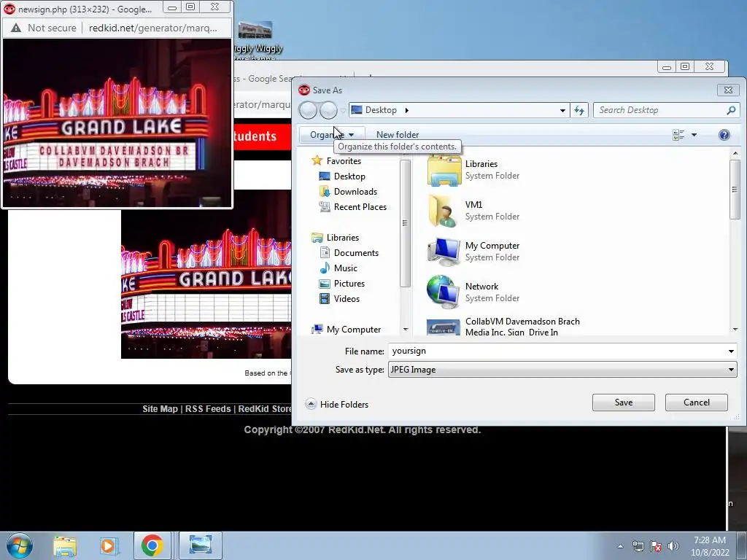Image resolution: width=747 pixels, height=560 pixels.
Task: Click the refresh location icon
Action: (x=578, y=110)
